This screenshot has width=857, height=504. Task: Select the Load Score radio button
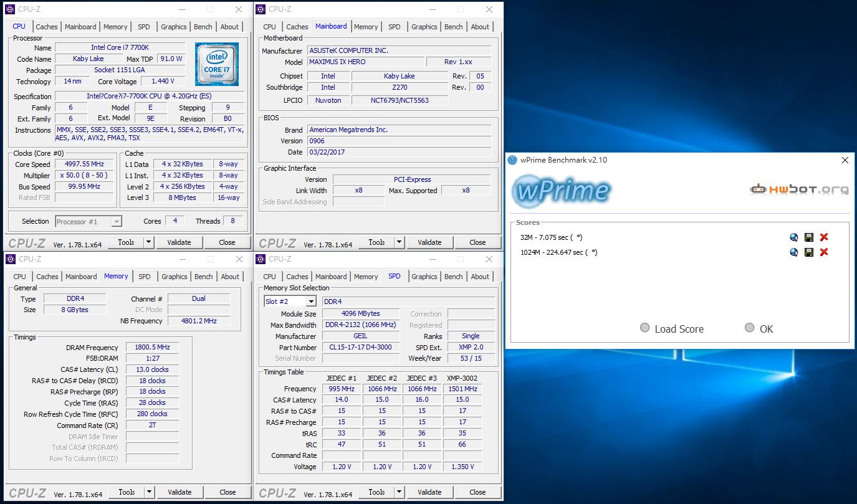(x=645, y=328)
